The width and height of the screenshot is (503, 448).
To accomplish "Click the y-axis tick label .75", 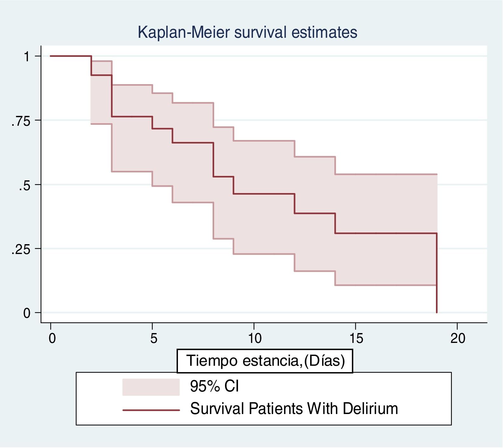I will [21, 121].
